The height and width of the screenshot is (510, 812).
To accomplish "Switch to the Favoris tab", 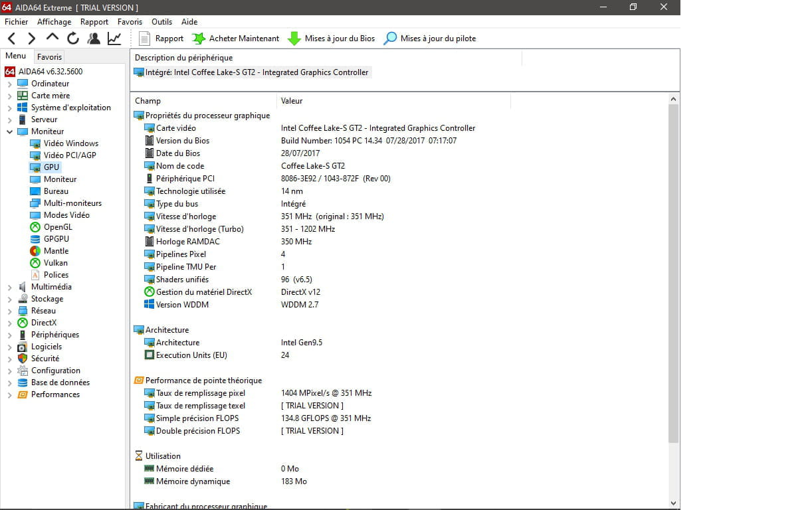I will click(x=50, y=57).
